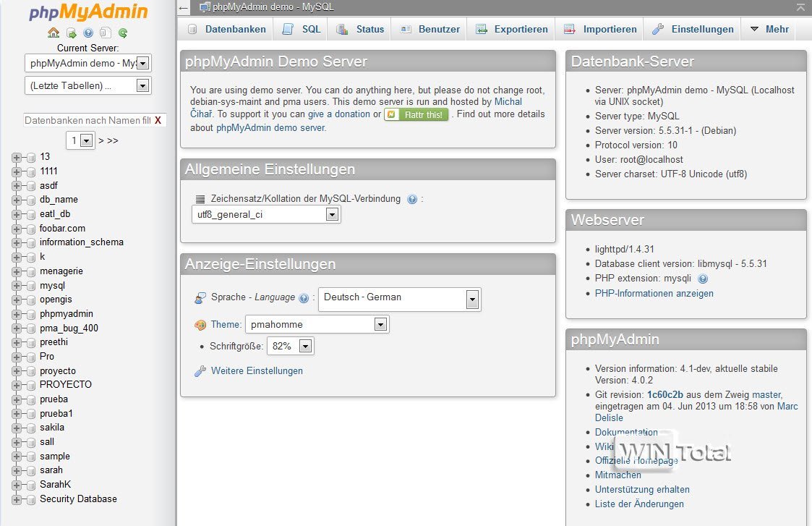Click the Unterstützung erhalten link

(x=642, y=490)
